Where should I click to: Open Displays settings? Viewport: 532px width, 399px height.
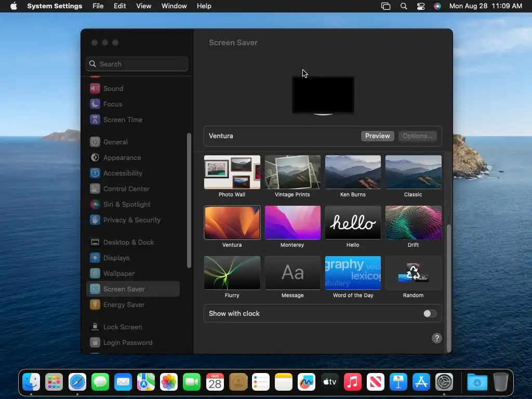(x=132, y=258)
